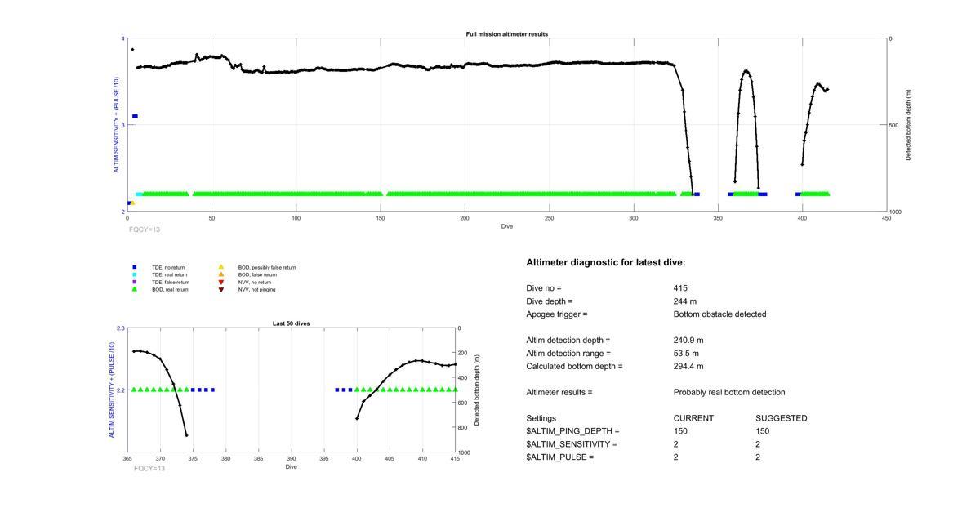The image size is (980, 508).
Task: Click the 'ALTIM SENSITIVITY + (PULSE /10)' axis label of the full mission plot
Action: click(117, 125)
